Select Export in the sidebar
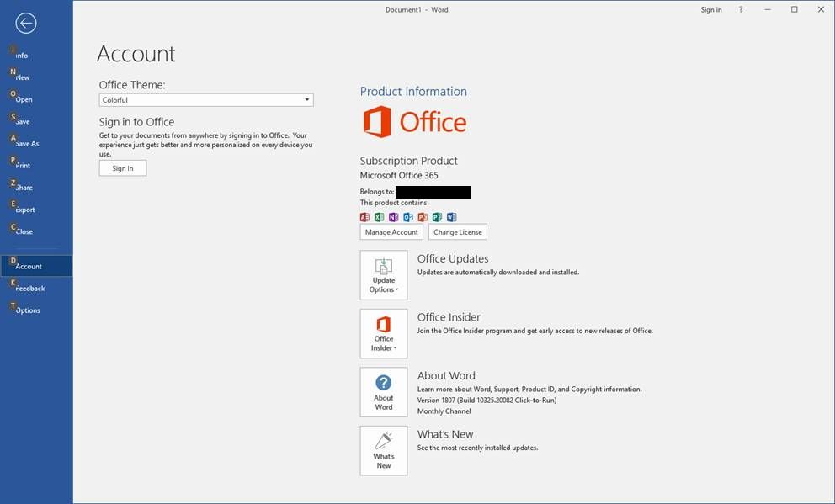The image size is (835, 504). 36,210
